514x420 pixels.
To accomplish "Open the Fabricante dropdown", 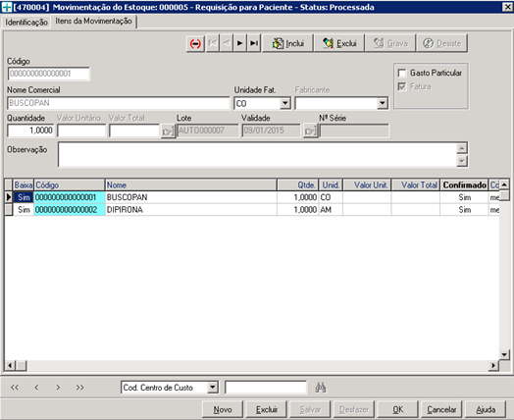I will click(x=382, y=104).
